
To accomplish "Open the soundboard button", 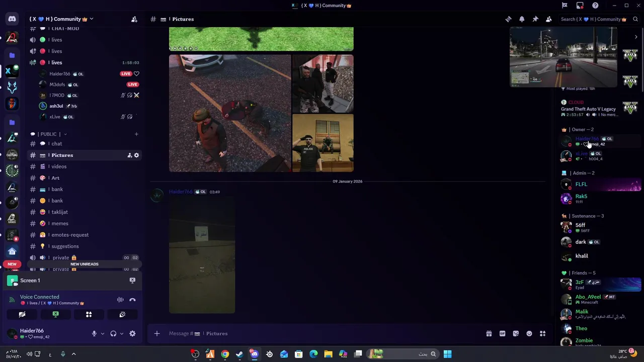I will pos(122,314).
